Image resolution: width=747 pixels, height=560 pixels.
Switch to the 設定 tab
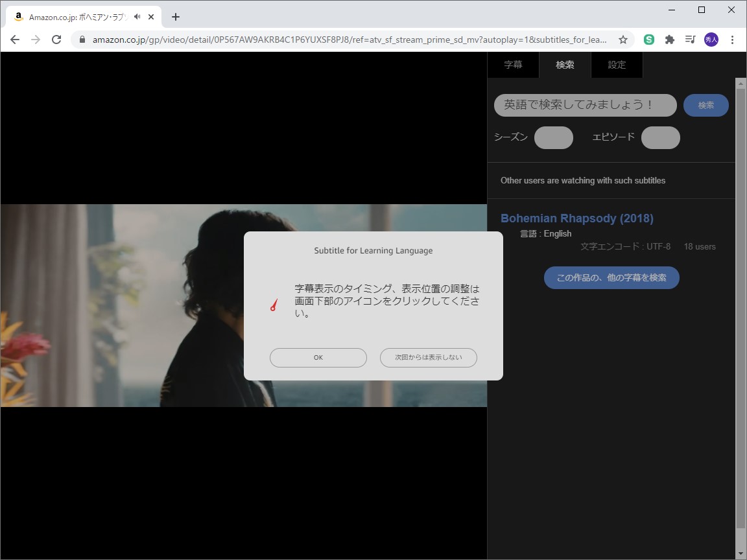617,64
